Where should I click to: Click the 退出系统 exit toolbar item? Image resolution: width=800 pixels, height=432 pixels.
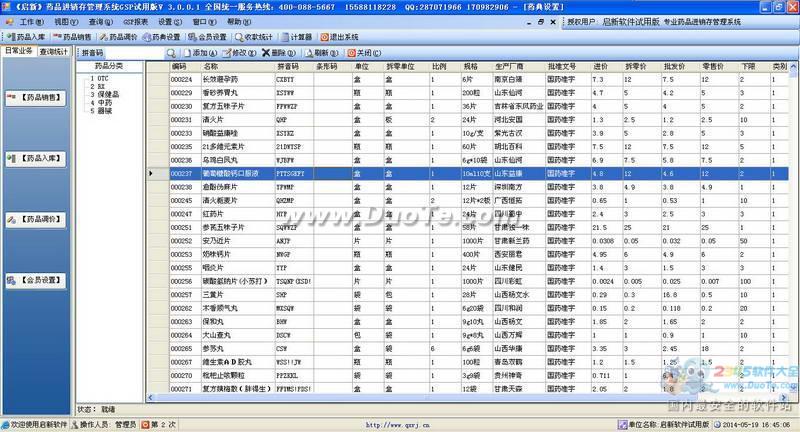pyautogui.click(x=340, y=37)
